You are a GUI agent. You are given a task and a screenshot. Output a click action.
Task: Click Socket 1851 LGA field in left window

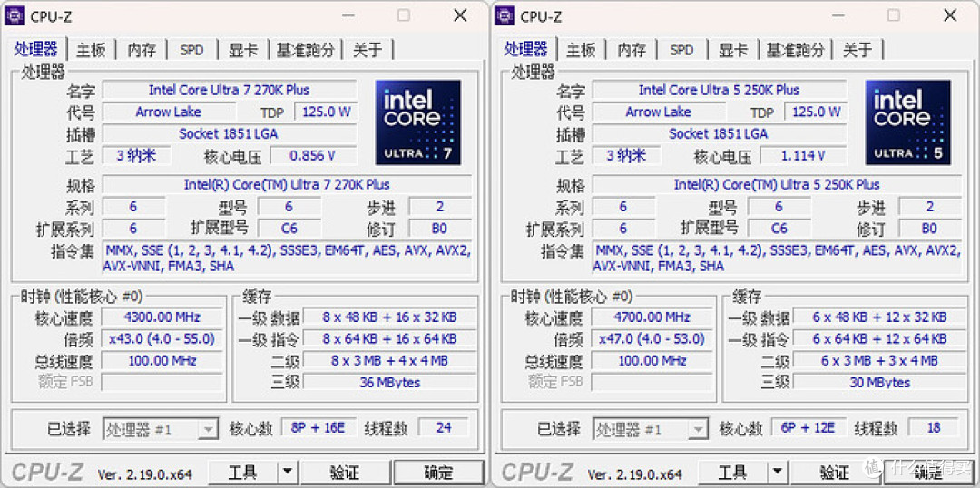click(x=230, y=133)
